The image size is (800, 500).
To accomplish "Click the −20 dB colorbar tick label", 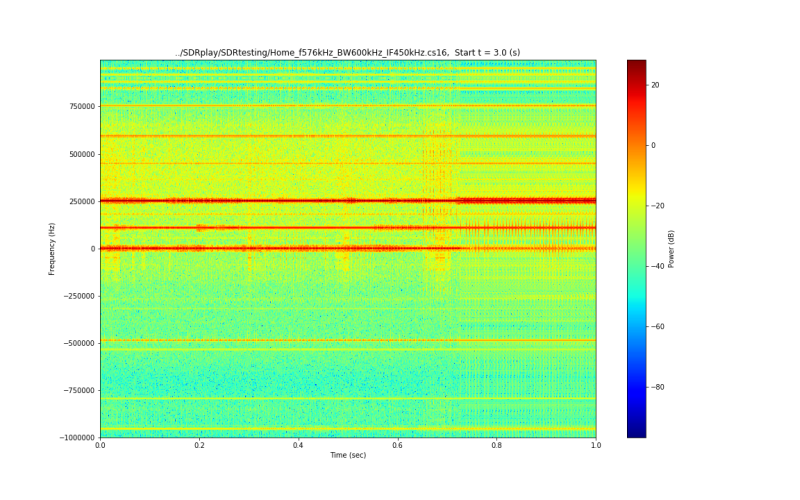I will [658, 206].
